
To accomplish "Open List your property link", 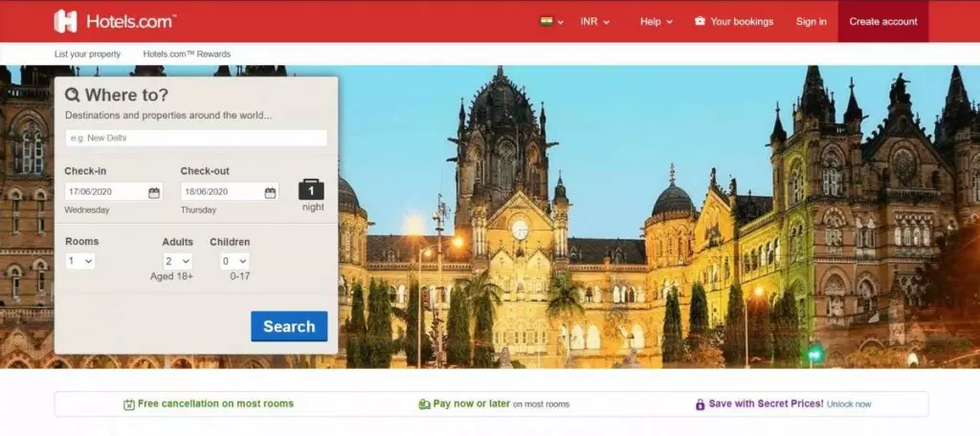I will 87,54.
